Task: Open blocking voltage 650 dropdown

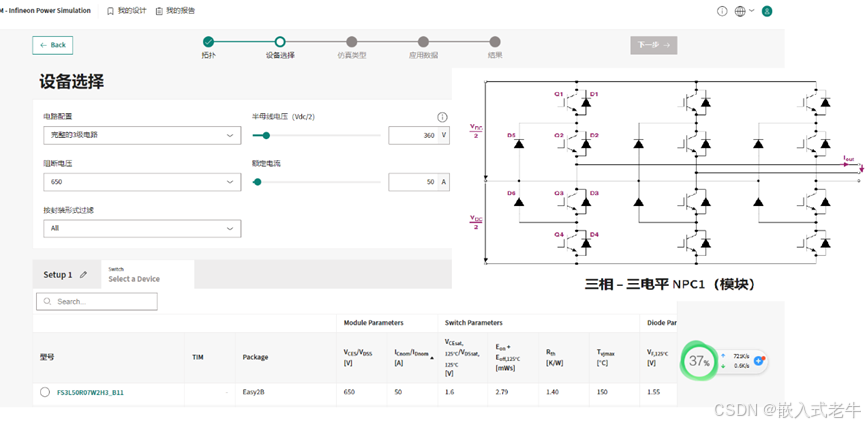Action: 142,182
